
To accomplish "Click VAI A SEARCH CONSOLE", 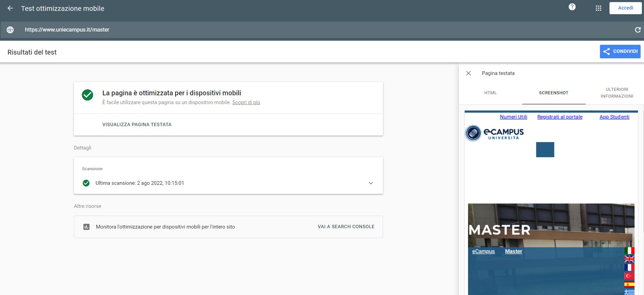I will click(x=346, y=227).
